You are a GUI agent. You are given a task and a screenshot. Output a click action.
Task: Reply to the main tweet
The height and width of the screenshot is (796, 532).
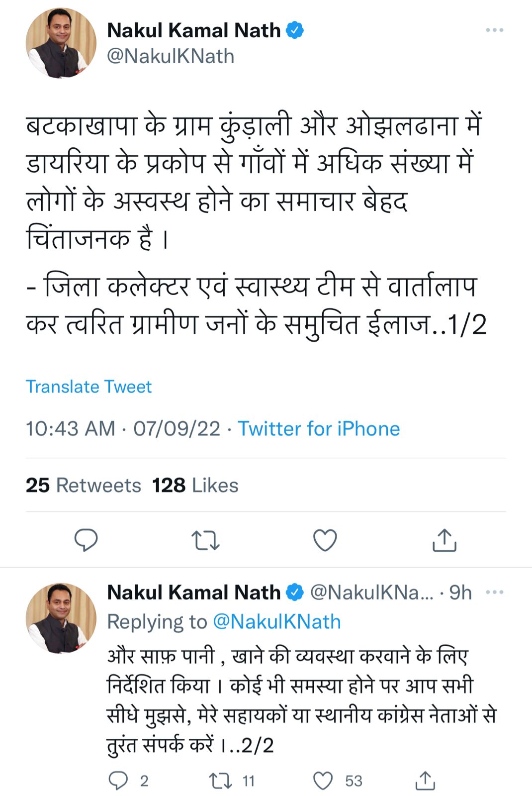coord(86,540)
